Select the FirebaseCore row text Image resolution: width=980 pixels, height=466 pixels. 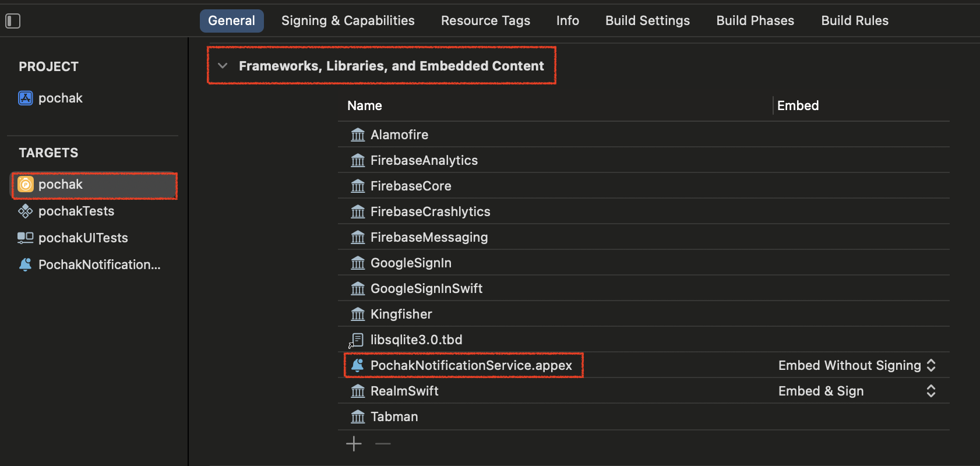pyautogui.click(x=411, y=186)
